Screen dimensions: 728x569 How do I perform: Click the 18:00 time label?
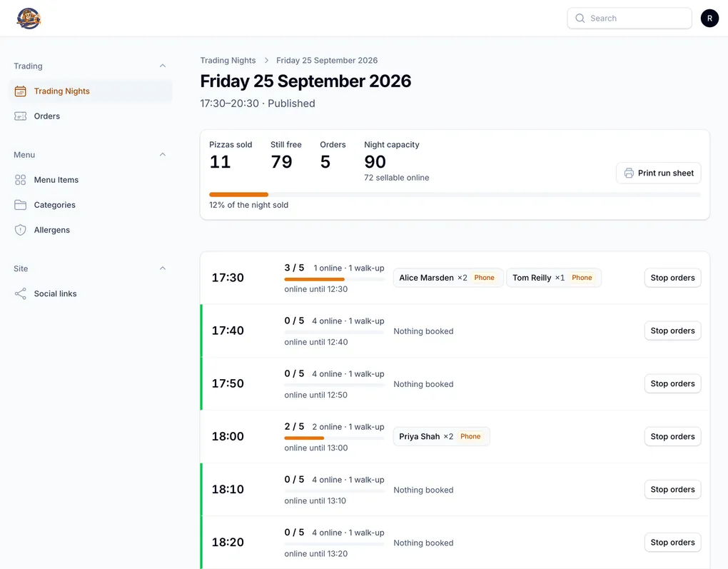[x=228, y=437]
